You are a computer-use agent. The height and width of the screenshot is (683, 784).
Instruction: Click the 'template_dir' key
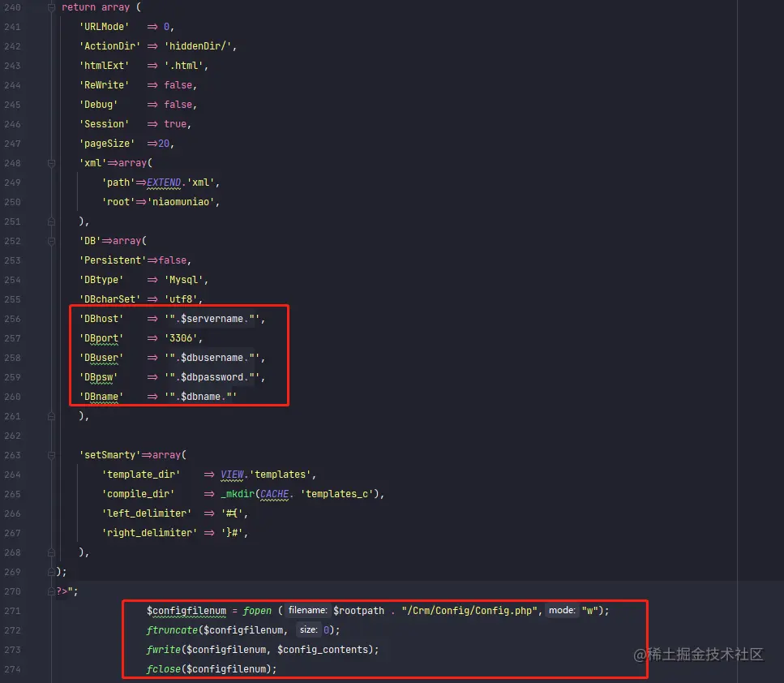click(141, 475)
